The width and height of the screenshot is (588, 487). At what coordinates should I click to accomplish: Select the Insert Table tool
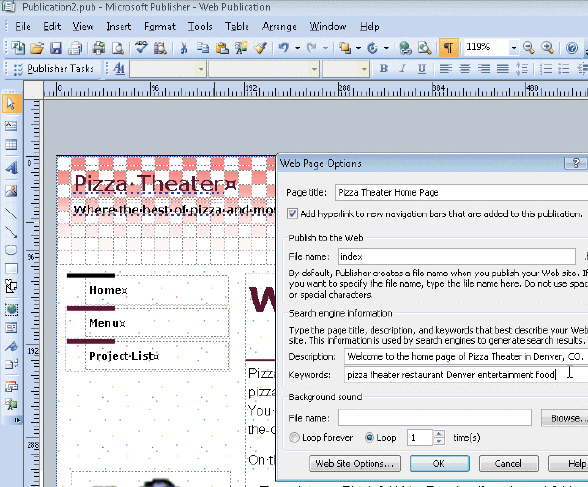point(11,145)
